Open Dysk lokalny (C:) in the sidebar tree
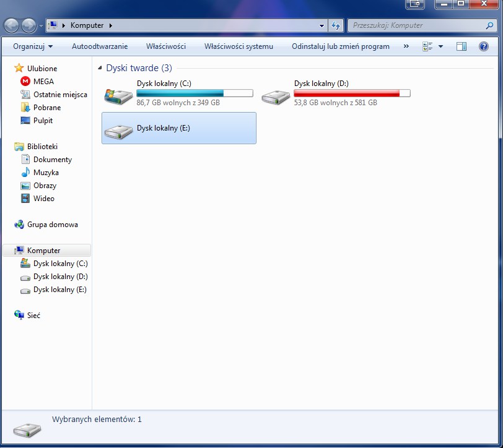 (61, 264)
